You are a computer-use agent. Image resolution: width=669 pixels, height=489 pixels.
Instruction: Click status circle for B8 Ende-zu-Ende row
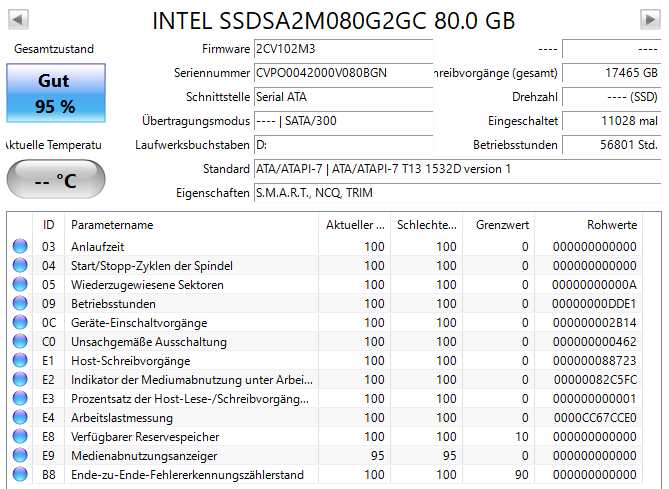[x=20, y=474]
